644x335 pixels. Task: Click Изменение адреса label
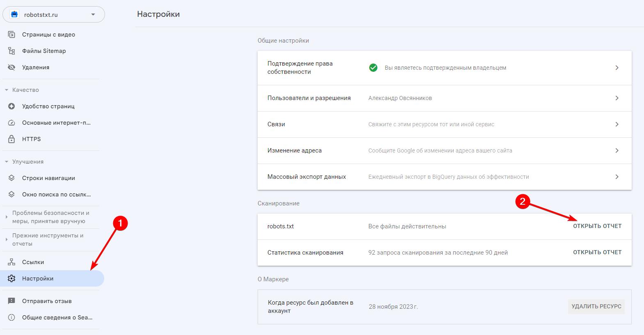(295, 150)
